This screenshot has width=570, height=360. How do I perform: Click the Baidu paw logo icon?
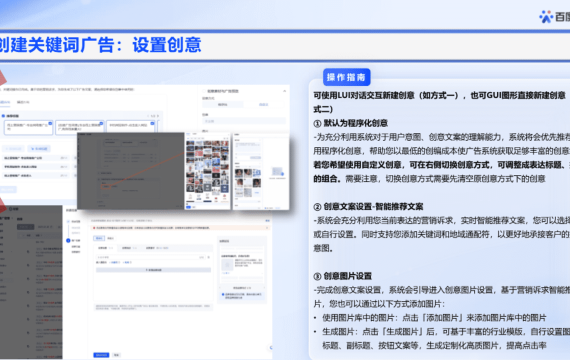[x=546, y=17]
